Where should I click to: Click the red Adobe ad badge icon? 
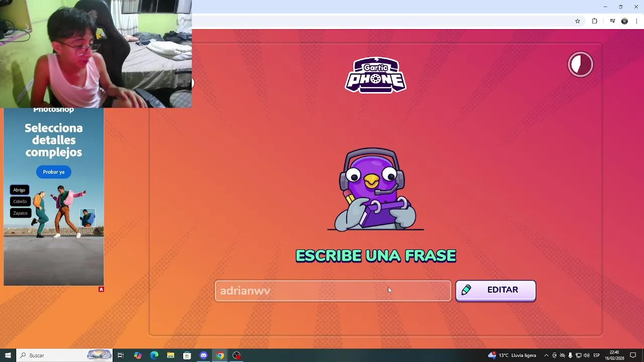coord(101,289)
